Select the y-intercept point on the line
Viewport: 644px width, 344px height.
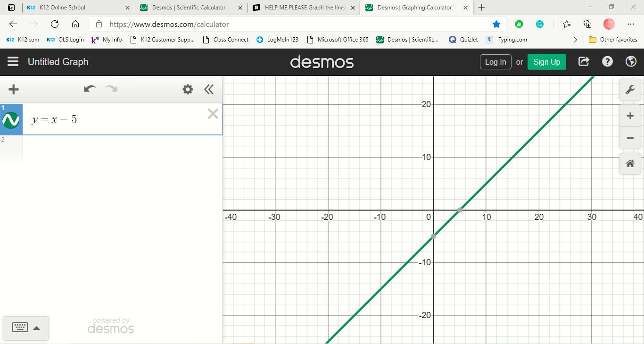[433, 236]
